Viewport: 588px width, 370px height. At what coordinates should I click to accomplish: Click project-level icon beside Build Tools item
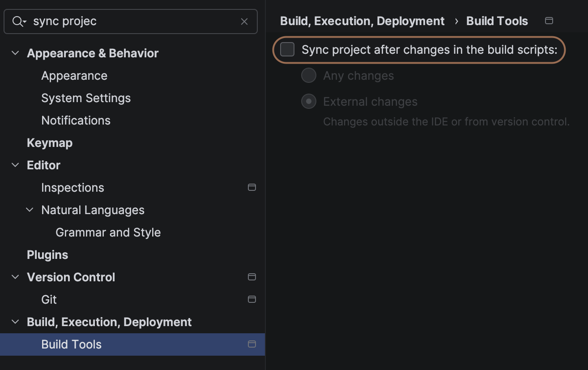pos(252,344)
